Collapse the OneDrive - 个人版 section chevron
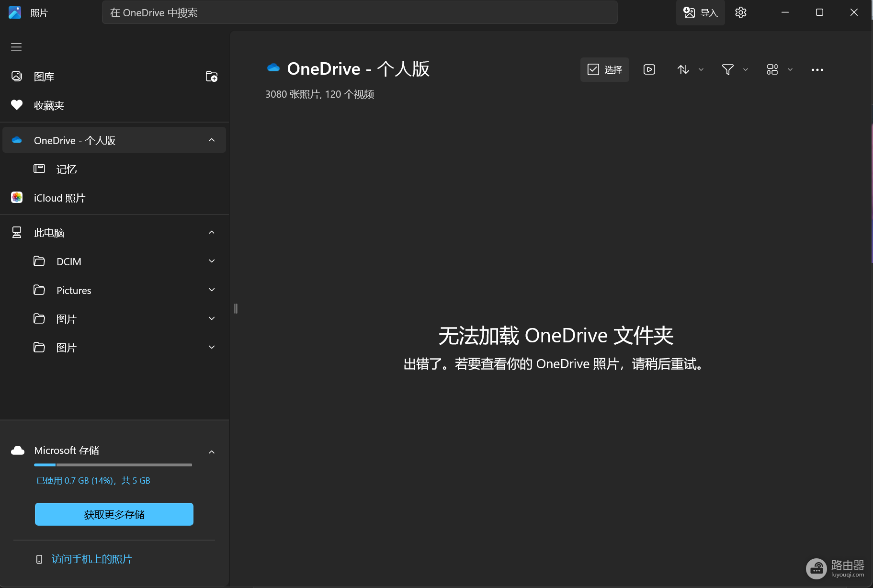Viewport: 873px width, 588px height. pyautogui.click(x=212, y=140)
